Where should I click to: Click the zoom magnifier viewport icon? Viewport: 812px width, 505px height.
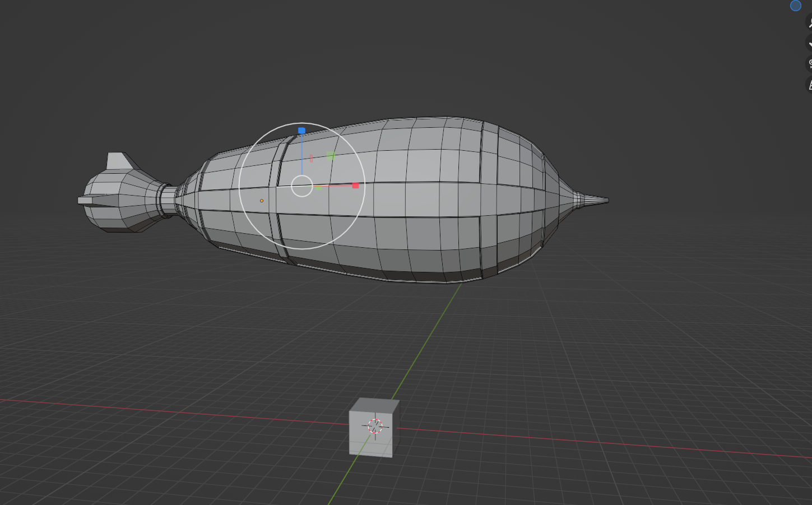(x=809, y=22)
